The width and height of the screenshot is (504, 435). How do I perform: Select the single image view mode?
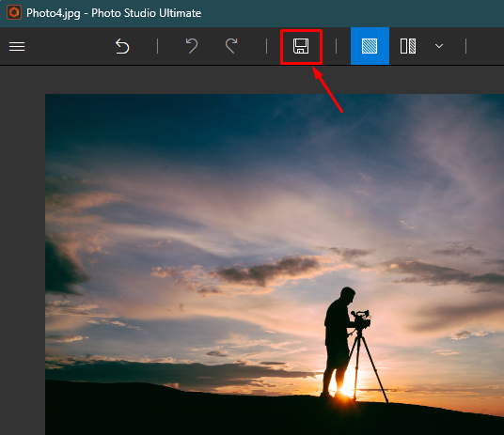click(370, 46)
